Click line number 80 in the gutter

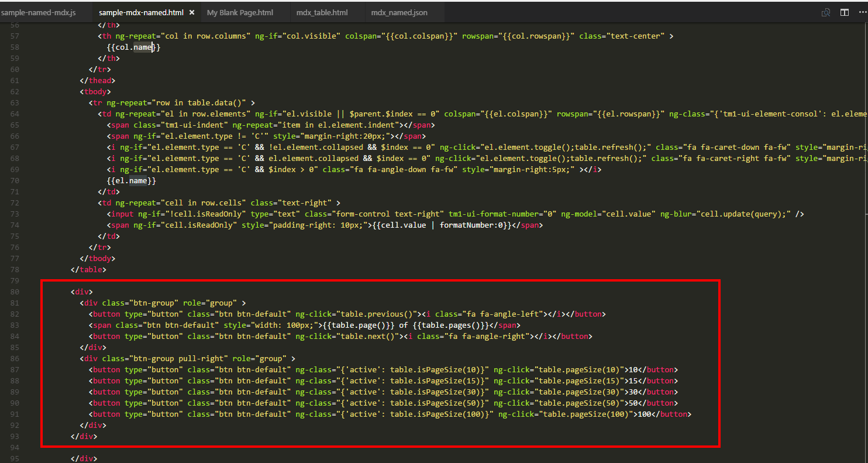15,291
